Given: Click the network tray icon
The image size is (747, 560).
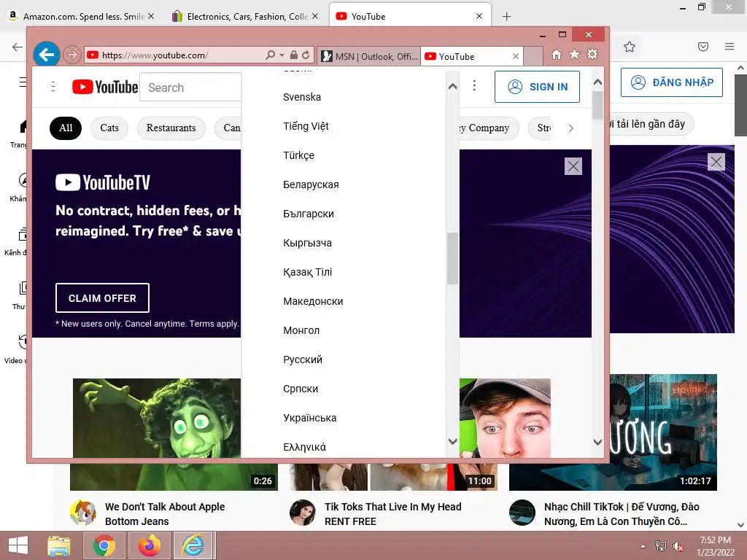Looking at the screenshot, I should tap(661, 546).
